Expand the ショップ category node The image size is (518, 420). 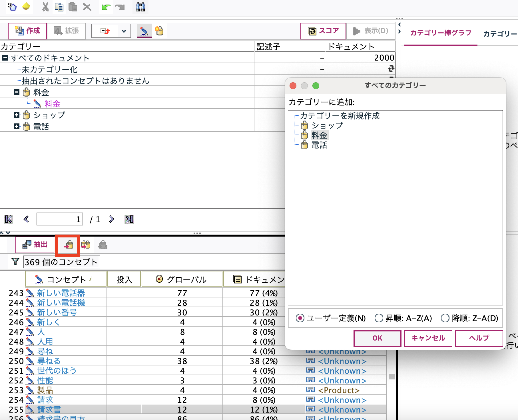pos(16,115)
